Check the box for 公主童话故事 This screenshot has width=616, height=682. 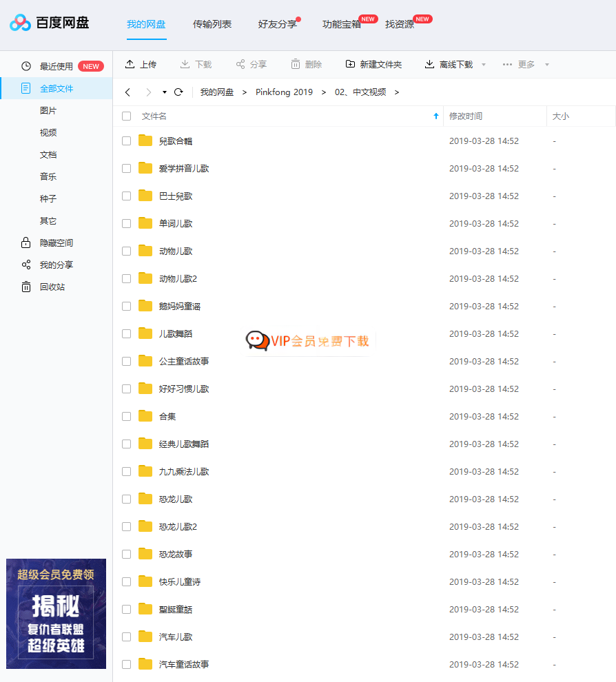[127, 361]
